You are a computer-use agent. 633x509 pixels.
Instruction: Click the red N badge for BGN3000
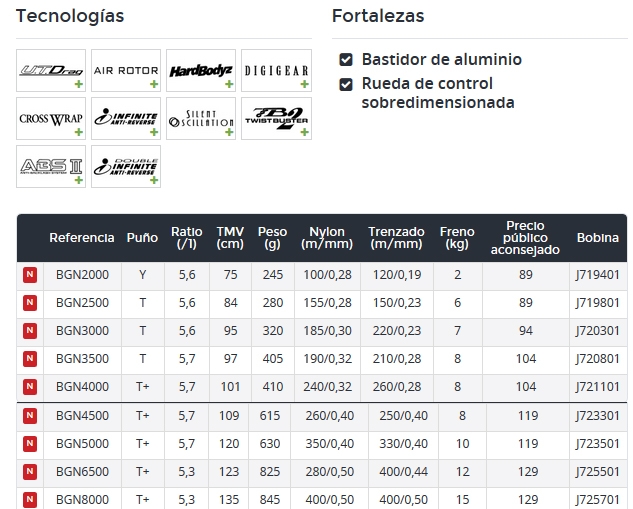pos(30,331)
